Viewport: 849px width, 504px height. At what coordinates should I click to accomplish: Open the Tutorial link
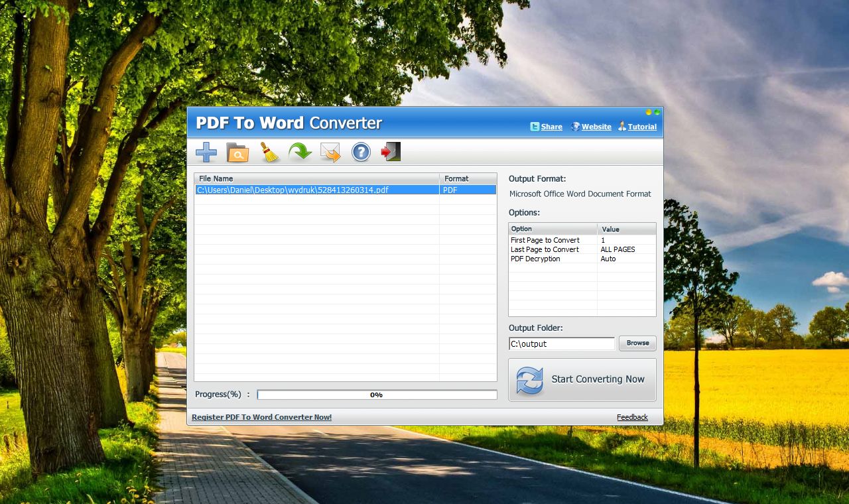(x=642, y=127)
